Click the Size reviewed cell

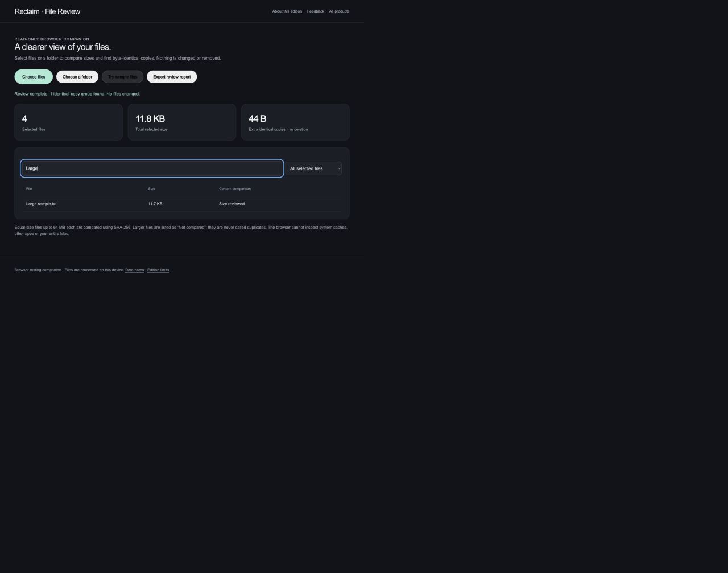(x=231, y=204)
